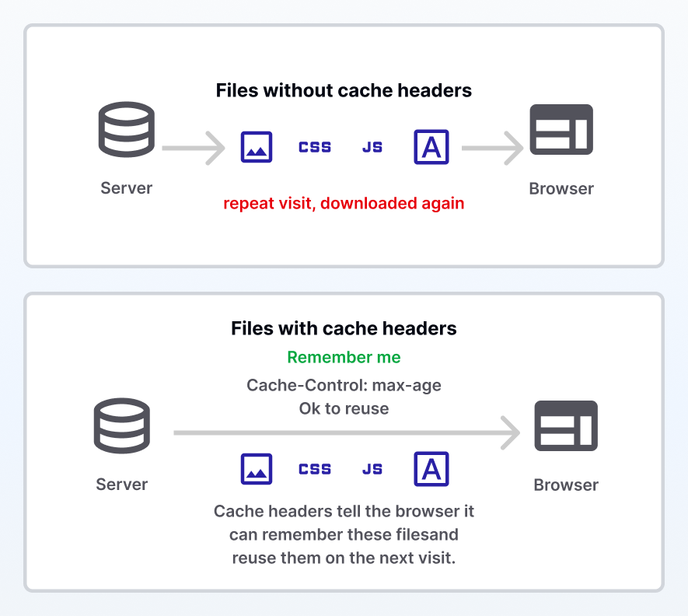688x616 pixels.
Task: Click the browser window icon in top panel
Action: tap(561, 130)
